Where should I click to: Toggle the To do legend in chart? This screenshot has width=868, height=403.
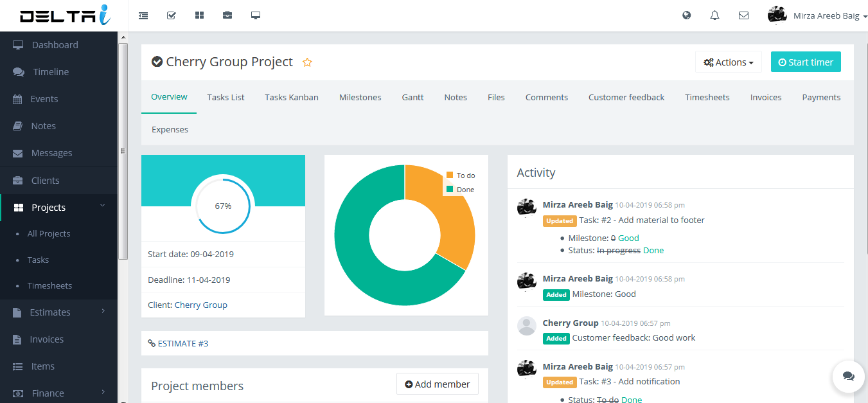pos(461,175)
